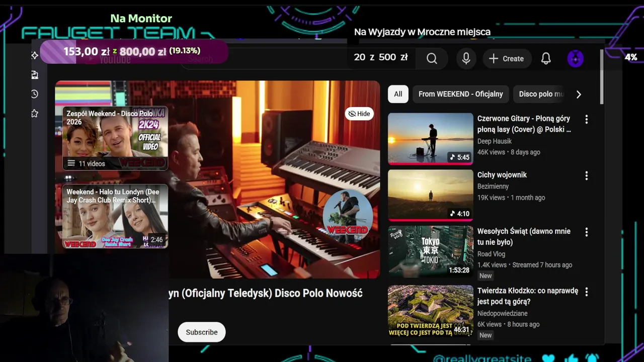Hide the end screen cards with Hide
This screenshot has width=644, height=362.
click(359, 114)
